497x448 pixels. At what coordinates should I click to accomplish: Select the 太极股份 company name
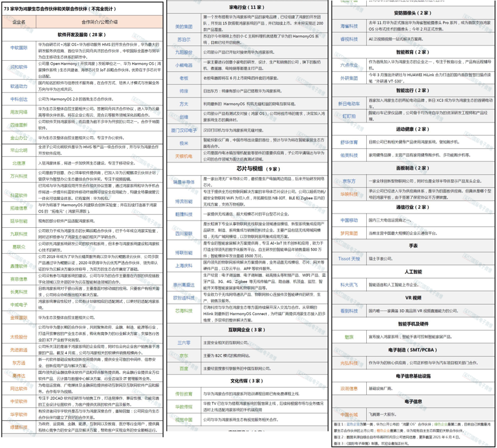point(19,337)
